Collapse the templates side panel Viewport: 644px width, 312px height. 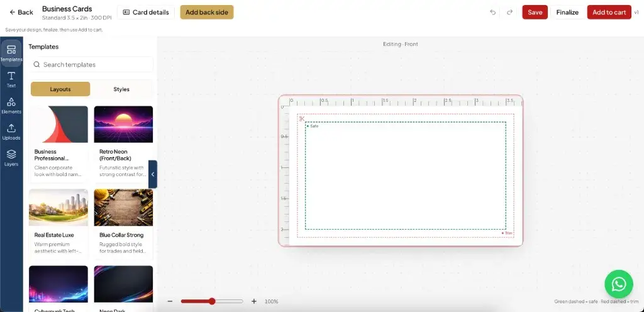coord(153,174)
